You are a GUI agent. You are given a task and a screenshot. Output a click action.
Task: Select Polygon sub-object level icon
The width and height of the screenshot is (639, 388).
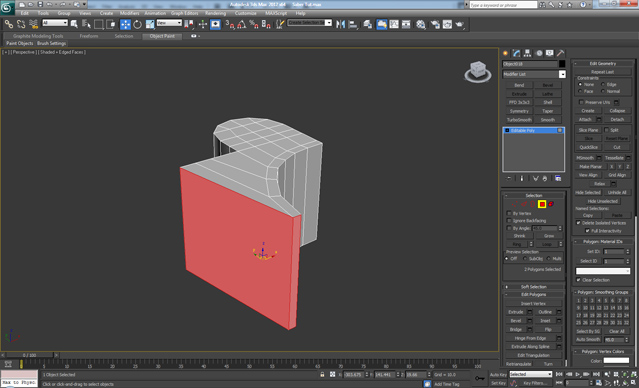(542, 204)
